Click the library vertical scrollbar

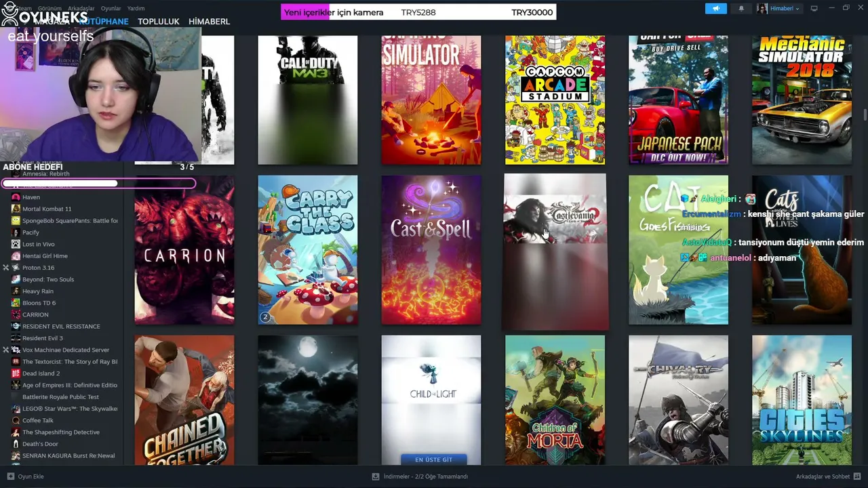tap(865, 115)
